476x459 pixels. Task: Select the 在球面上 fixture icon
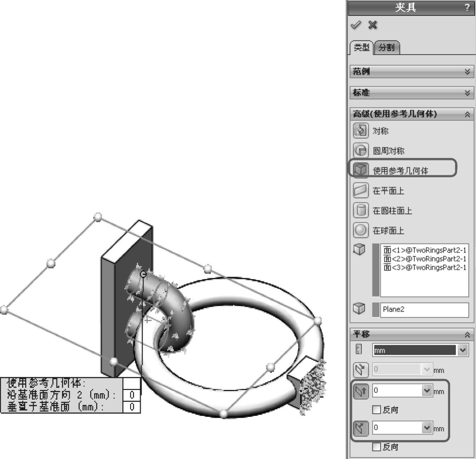[x=361, y=230]
